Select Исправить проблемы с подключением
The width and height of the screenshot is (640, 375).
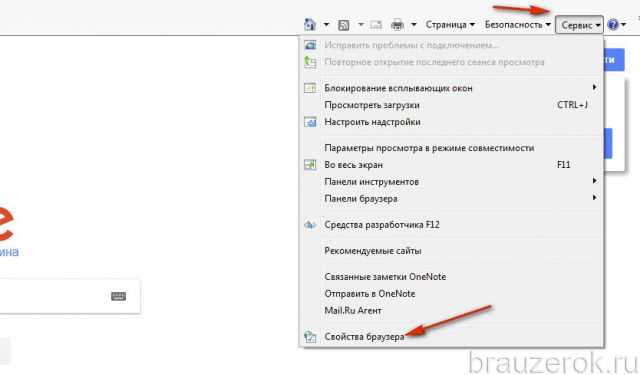451,45
